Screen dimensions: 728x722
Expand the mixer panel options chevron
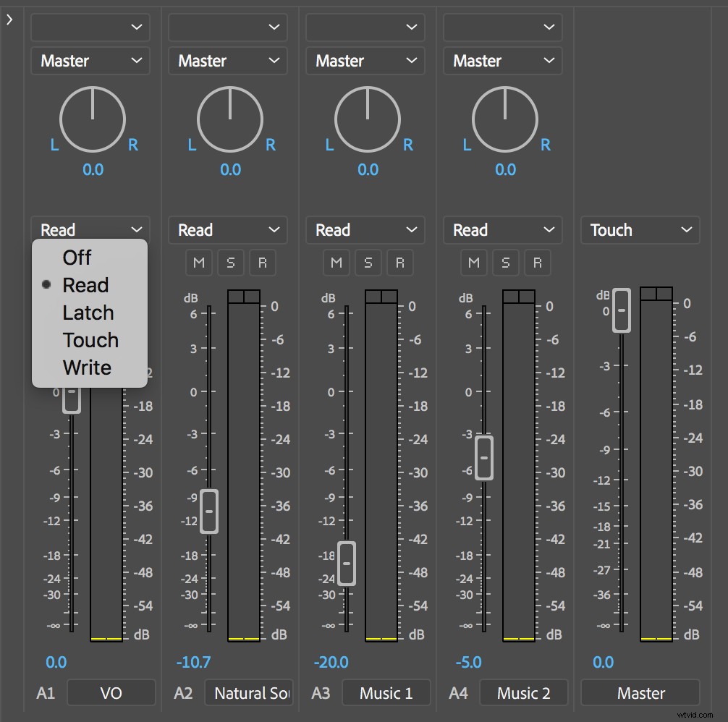pos(9,20)
